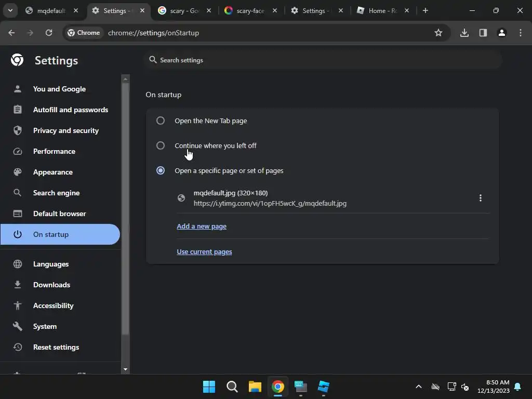Select the On startup section

(x=60, y=234)
